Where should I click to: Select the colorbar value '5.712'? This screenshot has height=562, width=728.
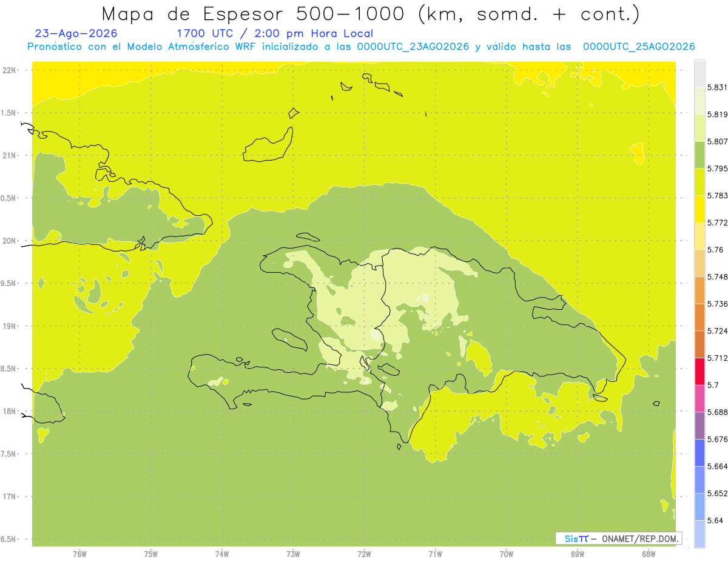point(717,358)
